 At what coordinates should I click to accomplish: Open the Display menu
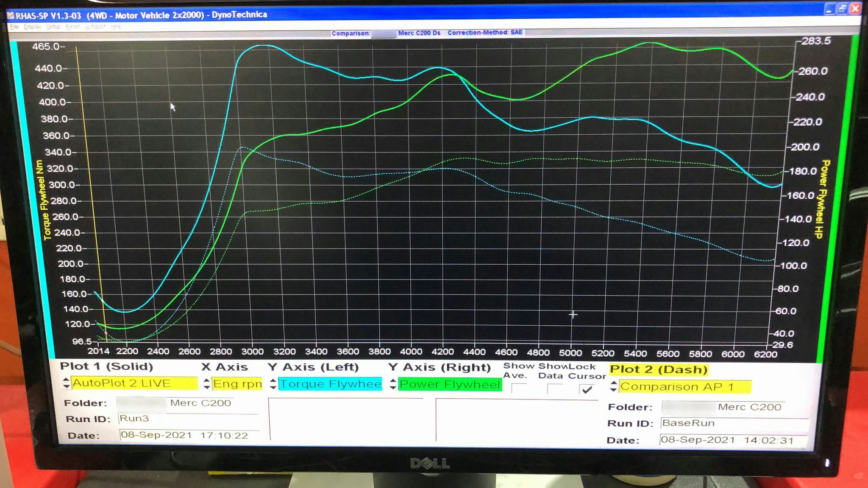tap(32, 27)
